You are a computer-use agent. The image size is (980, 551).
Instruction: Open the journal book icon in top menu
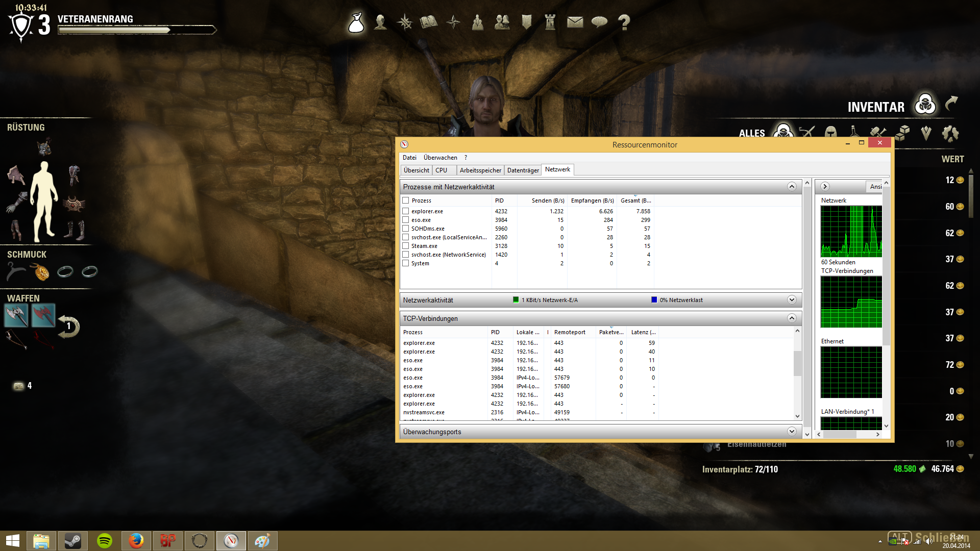click(428, 22)
